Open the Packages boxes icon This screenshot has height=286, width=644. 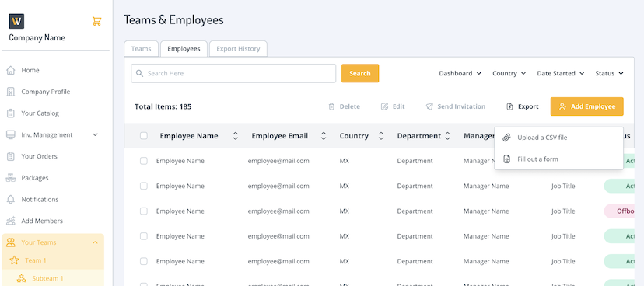coord(11,178)
